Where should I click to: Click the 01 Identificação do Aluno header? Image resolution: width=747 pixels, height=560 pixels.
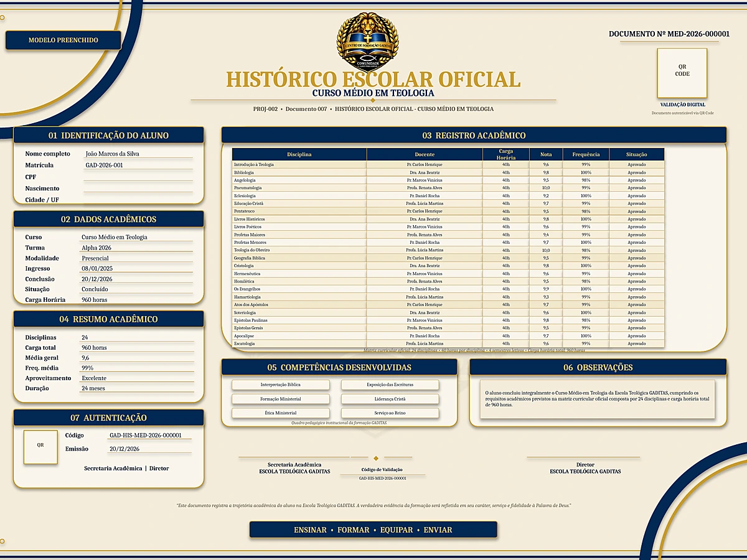pos(108,136)
